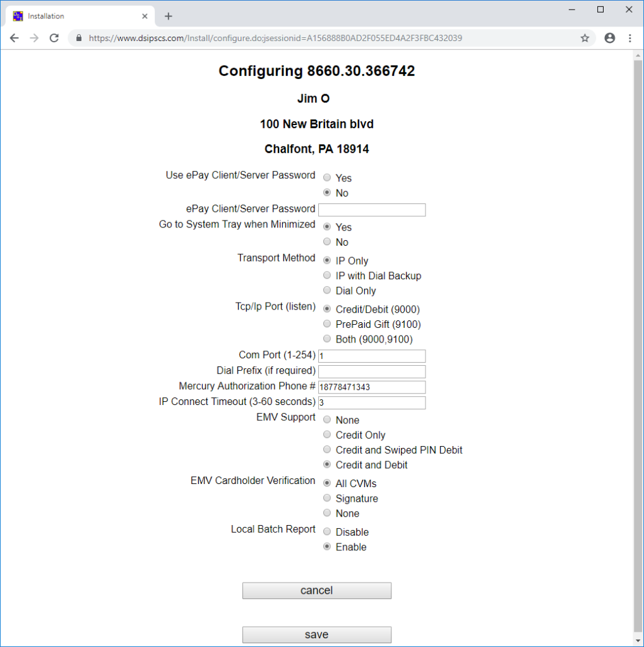Bookmark this page with the star icon
Viewport: 644px width, 647px height.
click(585, 39)
